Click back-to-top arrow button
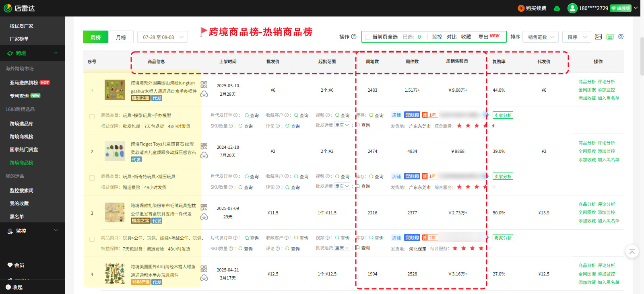The width and height of the screenshot is (644, 294). pos(632,252)
